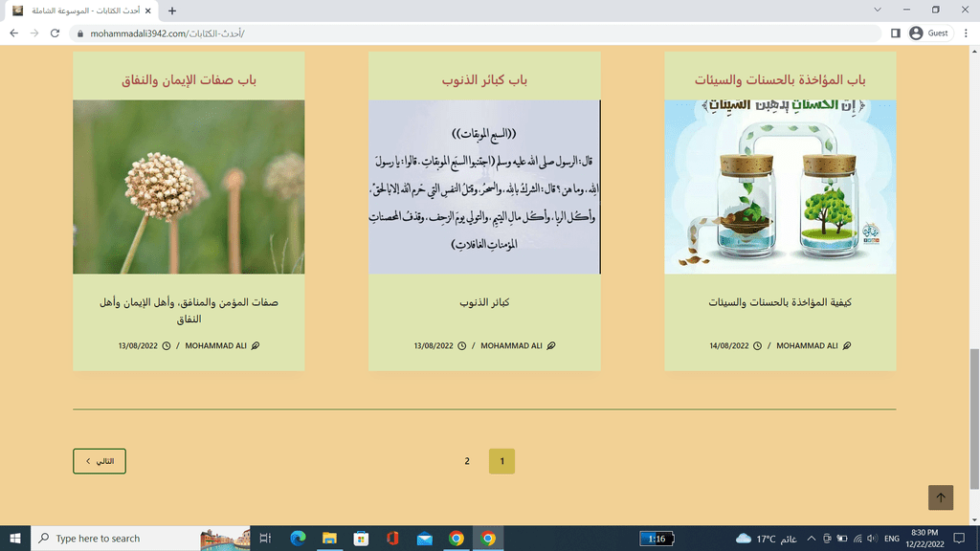Open Microsoft Store from taskbar

pos(361,538)
